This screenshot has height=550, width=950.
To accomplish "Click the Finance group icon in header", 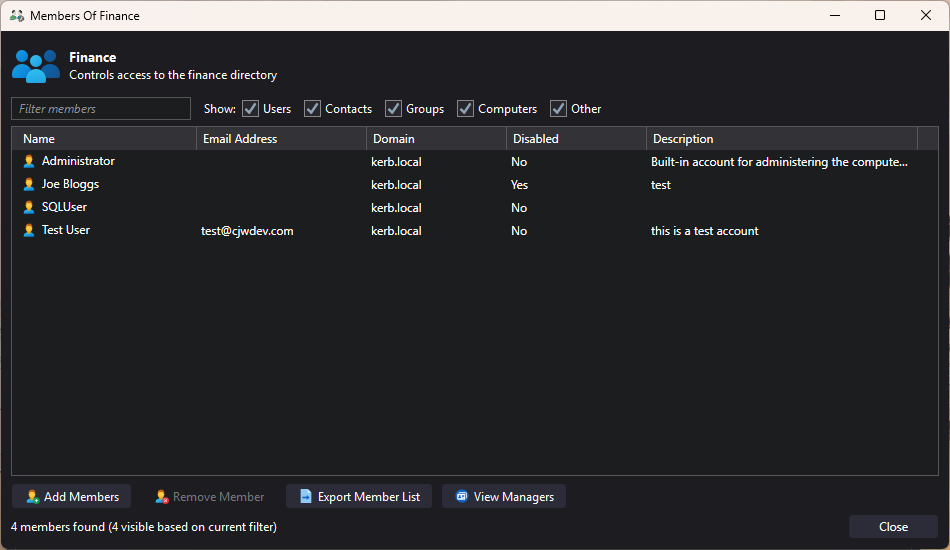I will pyautogui.click(x=36, y=66).
